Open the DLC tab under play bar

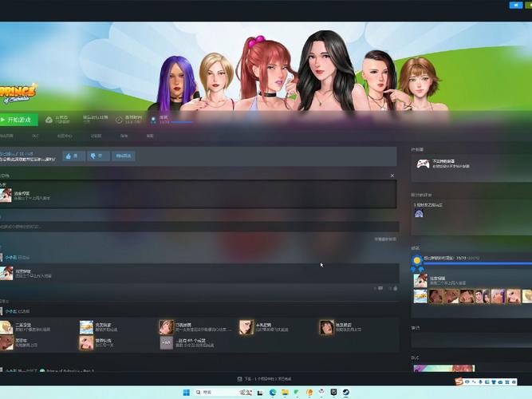coord(34,136)
